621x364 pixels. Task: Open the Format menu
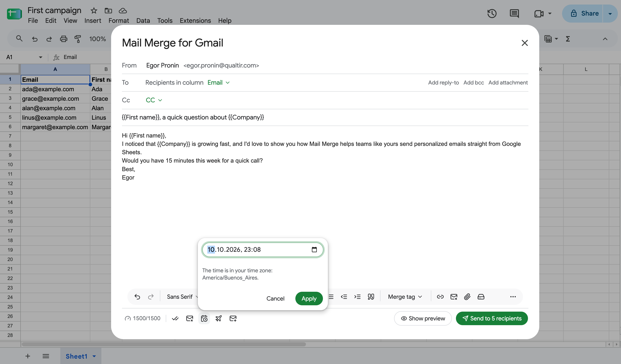(119, 21)
